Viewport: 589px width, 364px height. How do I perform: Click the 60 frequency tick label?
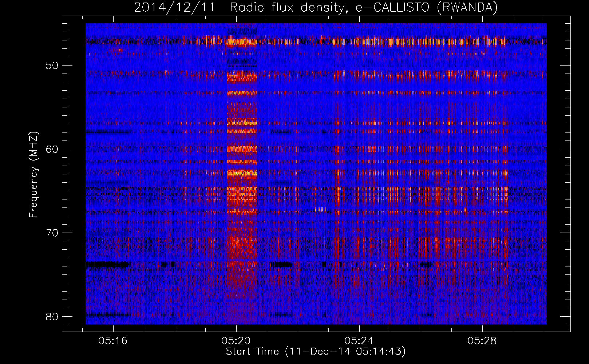tap(52, 149)
